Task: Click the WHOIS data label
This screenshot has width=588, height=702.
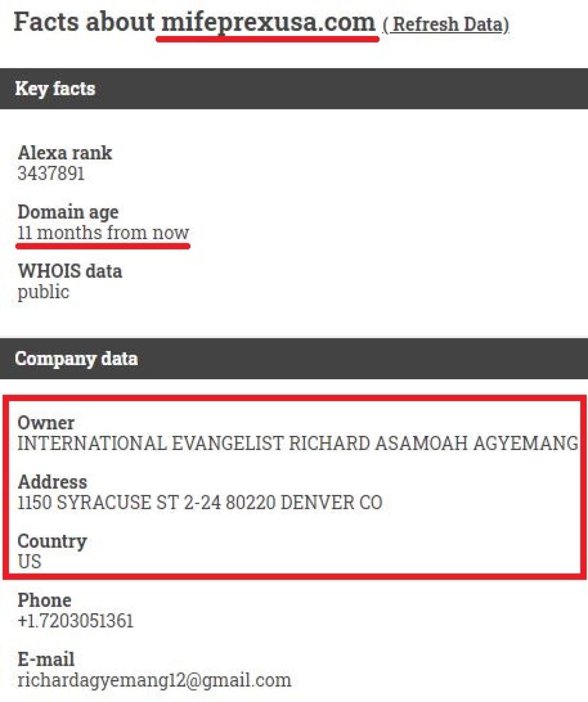Action: [x=70, y=271]
